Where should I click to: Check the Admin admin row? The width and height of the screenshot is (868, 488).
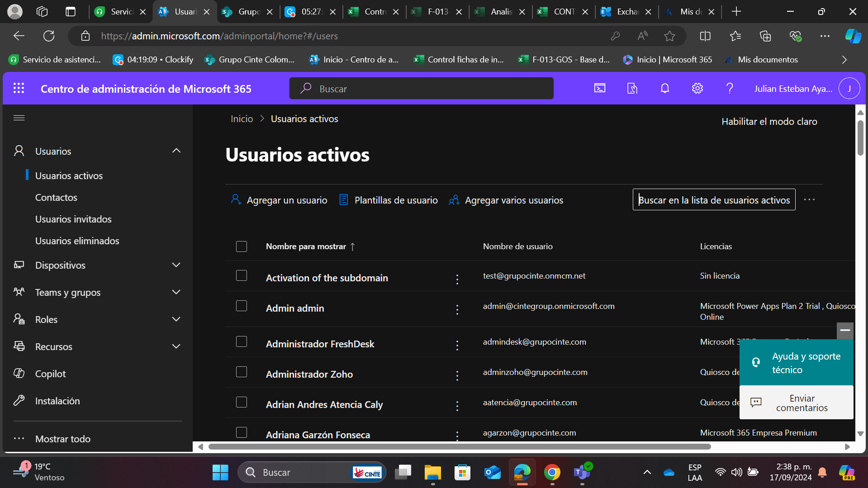coord(242,306)
